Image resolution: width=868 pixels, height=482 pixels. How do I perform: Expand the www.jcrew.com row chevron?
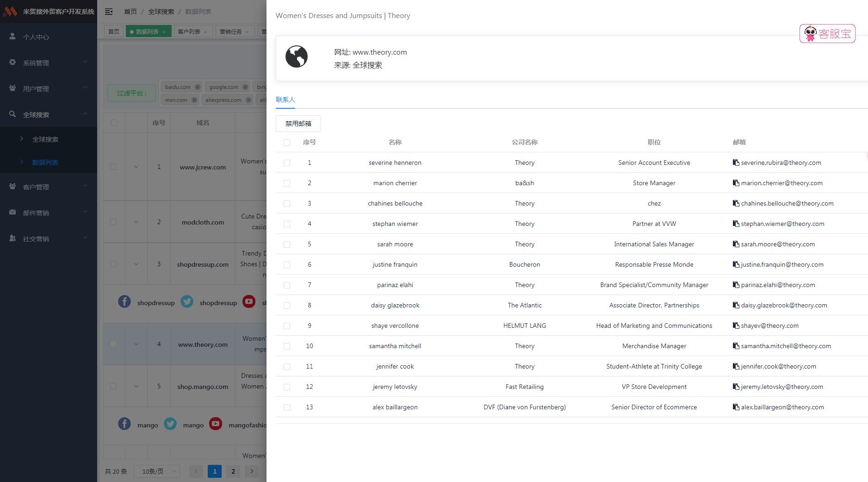tap(136, 167)
